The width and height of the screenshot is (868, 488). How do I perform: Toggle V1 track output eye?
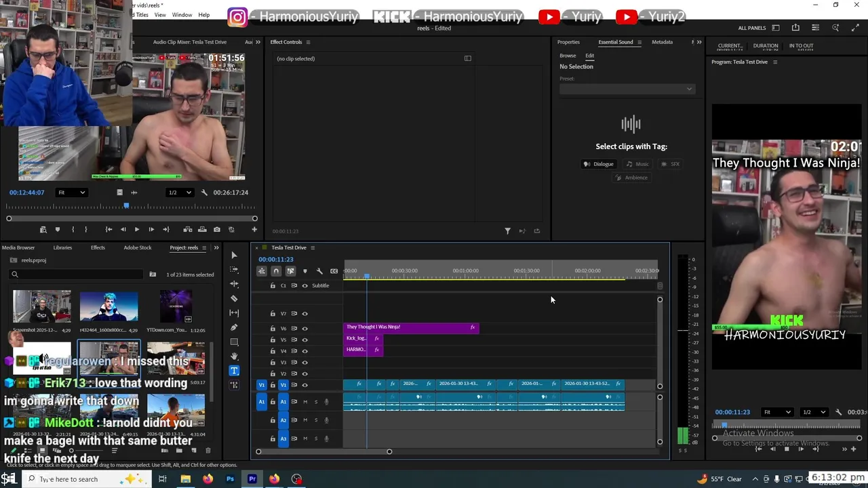tap(304, 385)
